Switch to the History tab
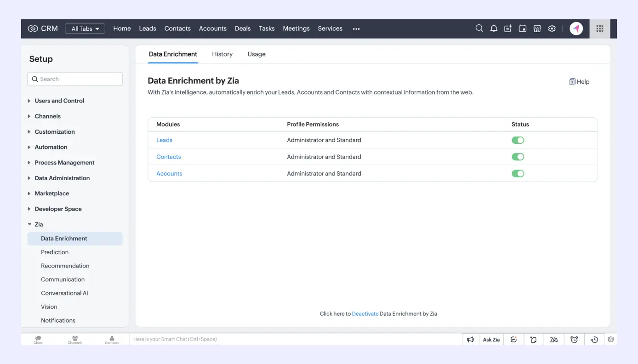 tap(222, 54)
